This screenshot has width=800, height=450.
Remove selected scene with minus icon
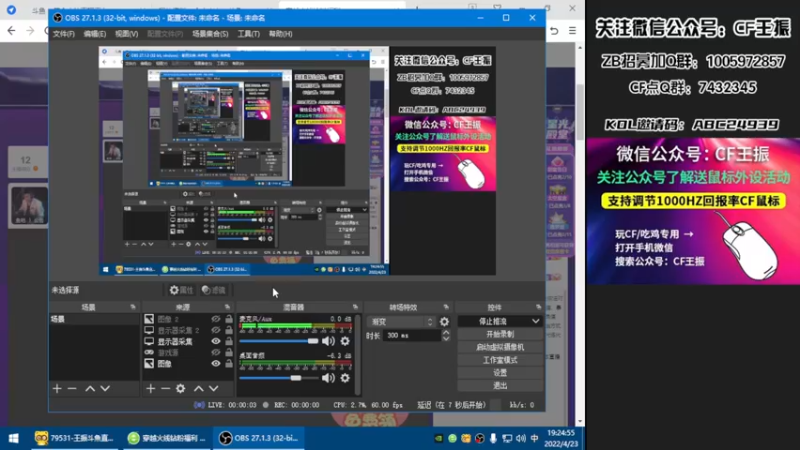(72, 389)
